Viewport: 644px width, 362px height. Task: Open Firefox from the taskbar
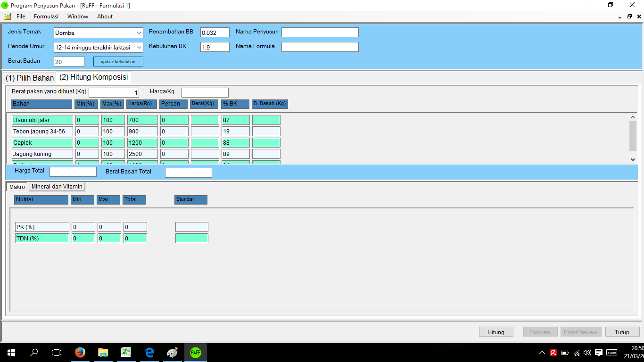point(80,352)
